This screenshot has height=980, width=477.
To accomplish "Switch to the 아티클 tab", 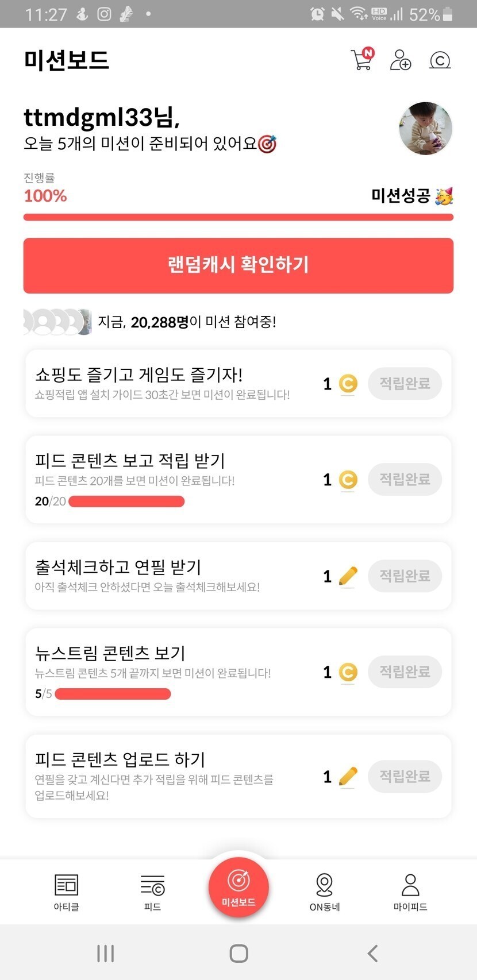I will [66, 892].
